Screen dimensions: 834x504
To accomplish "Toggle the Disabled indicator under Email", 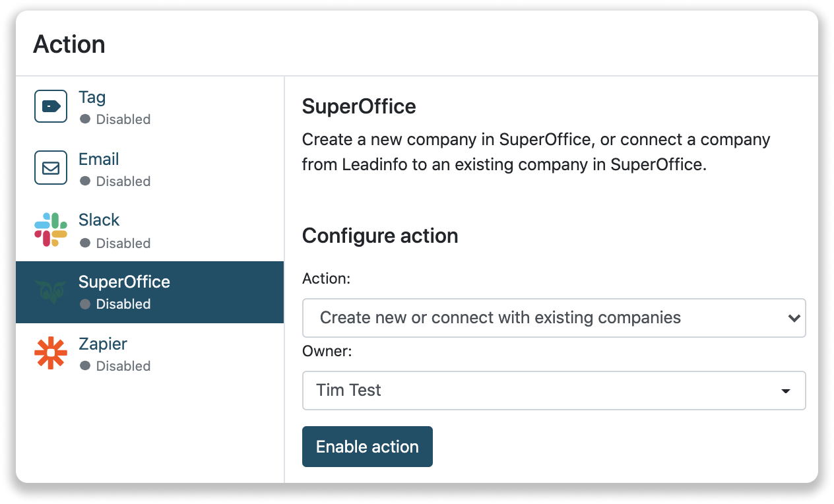I will [x=86, y=181].
